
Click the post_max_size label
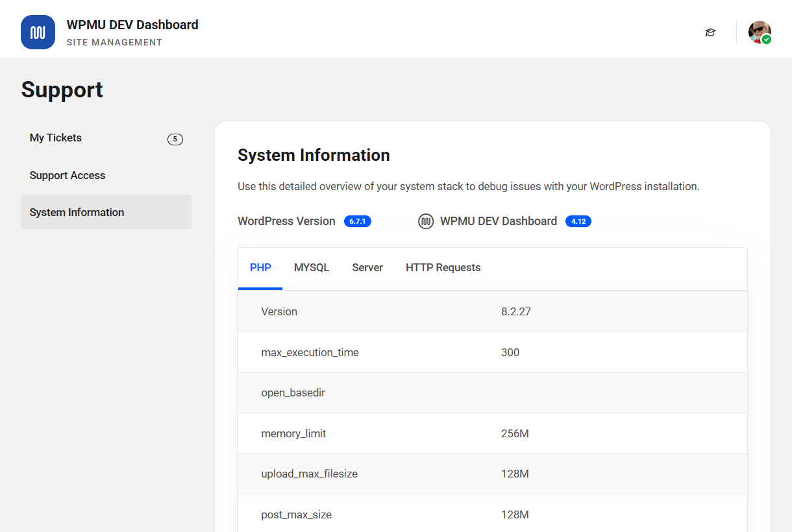point(296,514)
